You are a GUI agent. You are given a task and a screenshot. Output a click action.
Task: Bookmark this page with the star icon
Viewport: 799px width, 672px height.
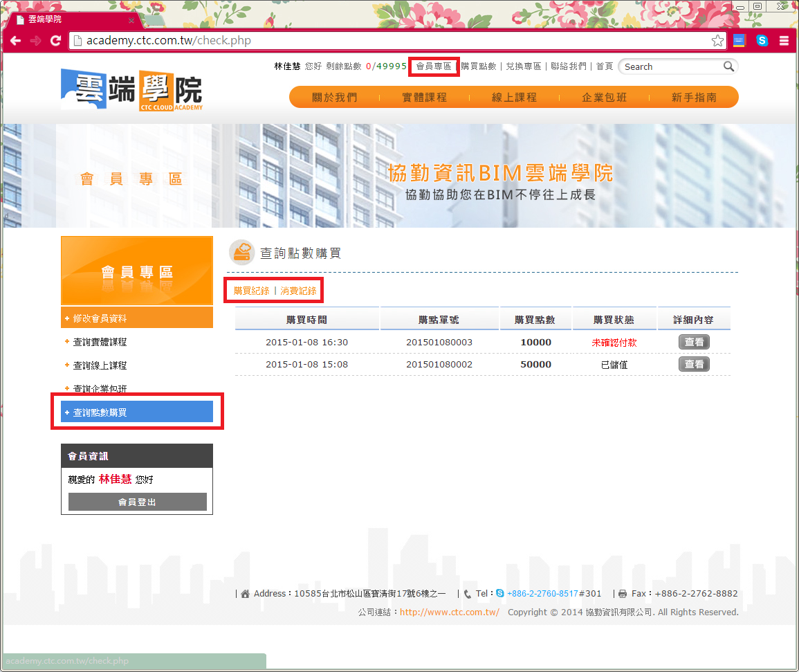(717, 41)
